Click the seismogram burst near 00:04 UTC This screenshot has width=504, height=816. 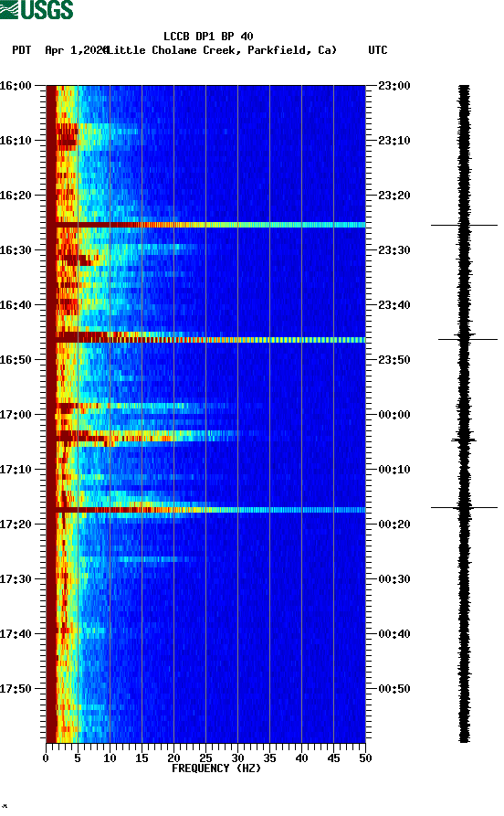464,440
